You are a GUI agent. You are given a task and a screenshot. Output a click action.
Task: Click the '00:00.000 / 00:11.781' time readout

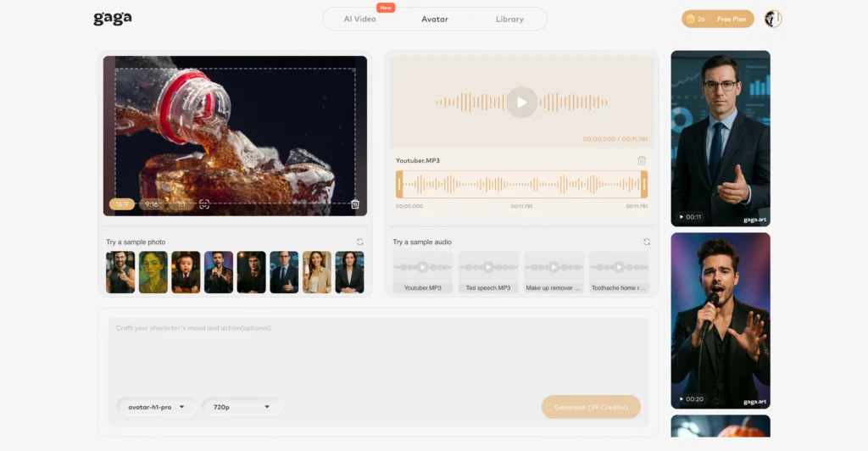pos(615,139)
